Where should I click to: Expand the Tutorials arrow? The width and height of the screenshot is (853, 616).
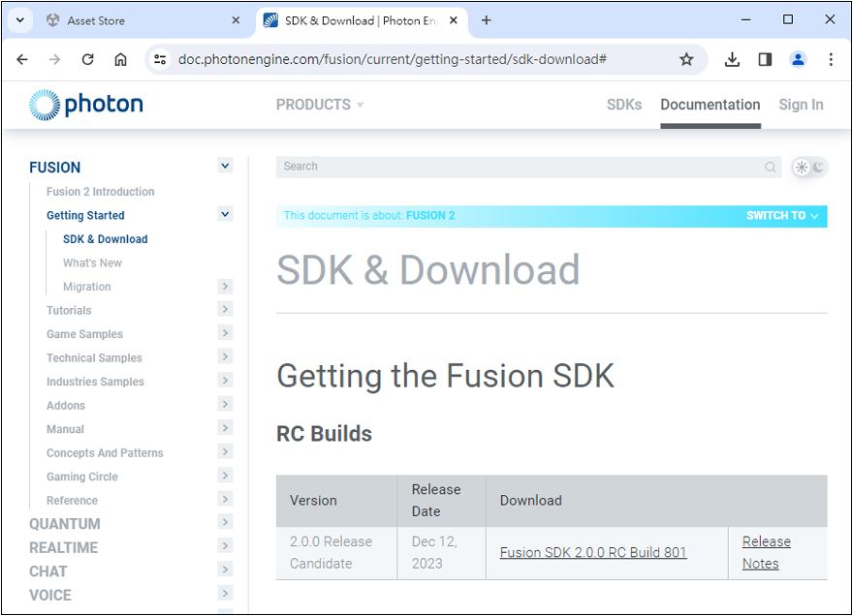click(x=225, y=309)
